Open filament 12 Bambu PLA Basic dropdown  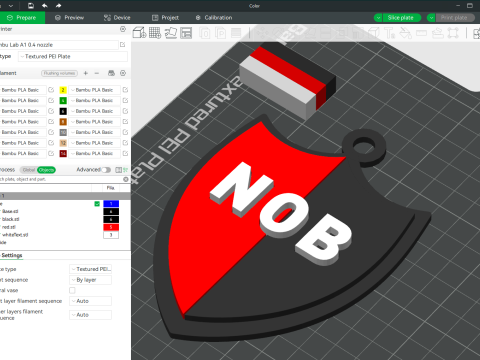click(94, 143)
